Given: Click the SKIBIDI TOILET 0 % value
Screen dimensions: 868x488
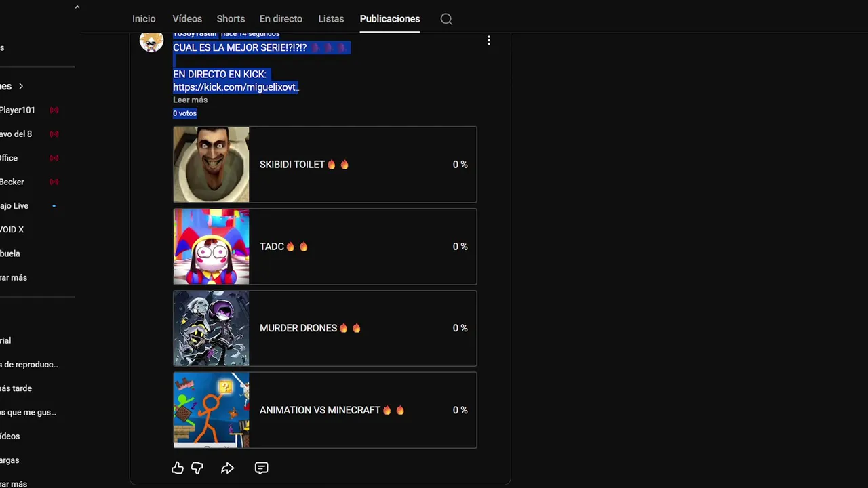Looking at the screenshot, I should click(460, 165).
